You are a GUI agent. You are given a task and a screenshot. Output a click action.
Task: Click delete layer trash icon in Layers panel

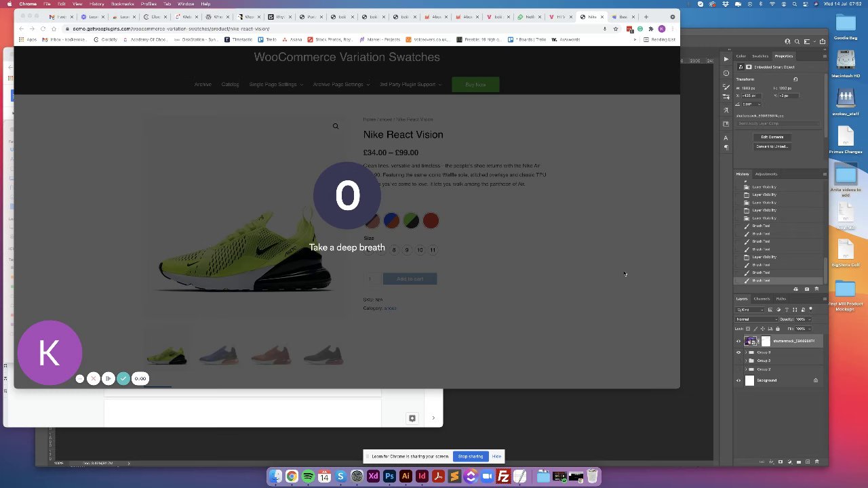pos(816,462)
